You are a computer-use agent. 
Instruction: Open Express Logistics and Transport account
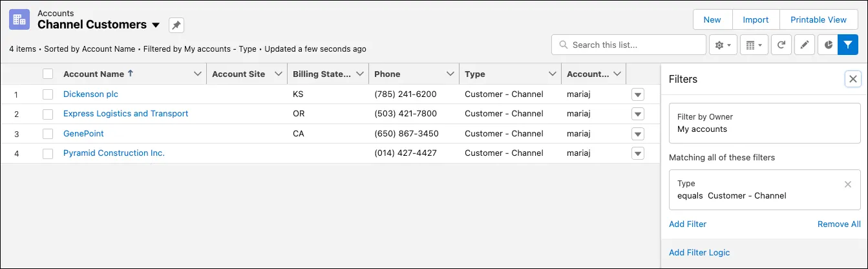coord(126,114)
